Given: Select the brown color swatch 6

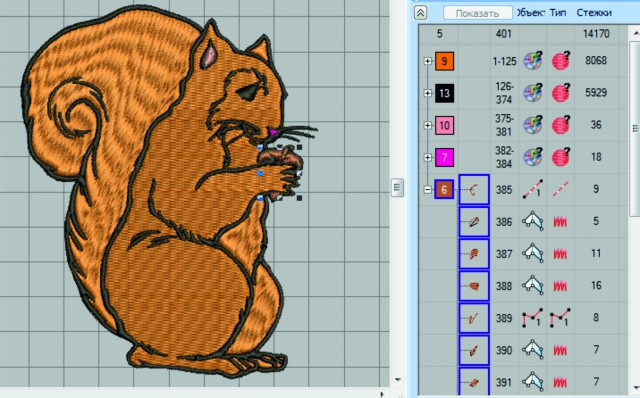Looking at the screenshot, I should (444, 189).
